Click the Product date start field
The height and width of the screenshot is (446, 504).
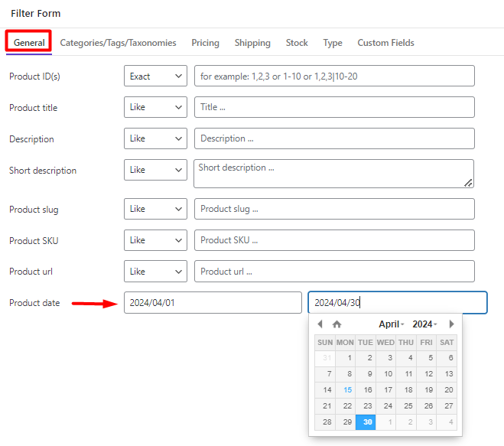click(x=213, y=303)
